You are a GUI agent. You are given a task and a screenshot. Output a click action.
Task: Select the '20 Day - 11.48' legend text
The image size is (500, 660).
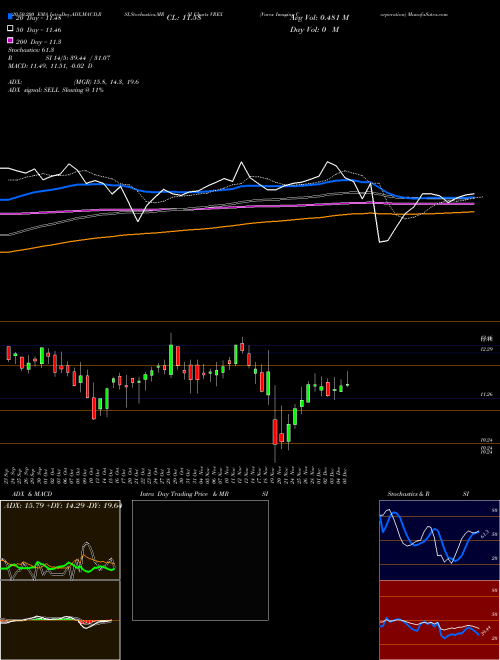38,18
